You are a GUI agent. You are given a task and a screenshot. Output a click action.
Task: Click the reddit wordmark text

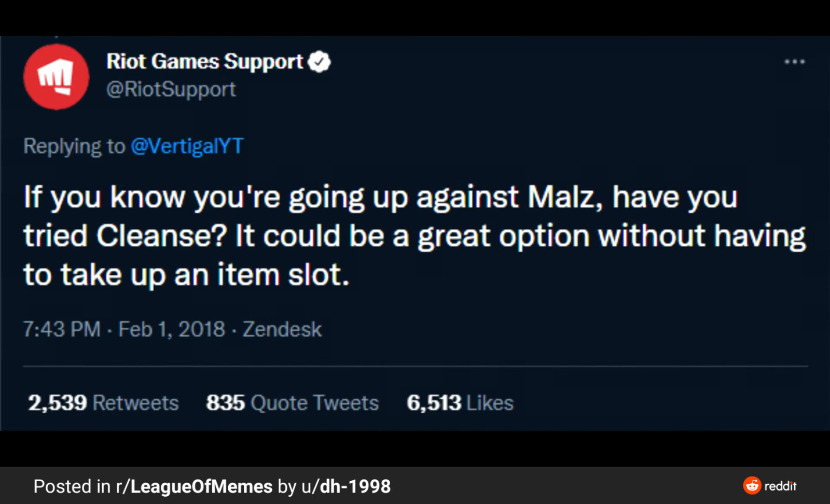pyautogui.click(x=780, y=486)
